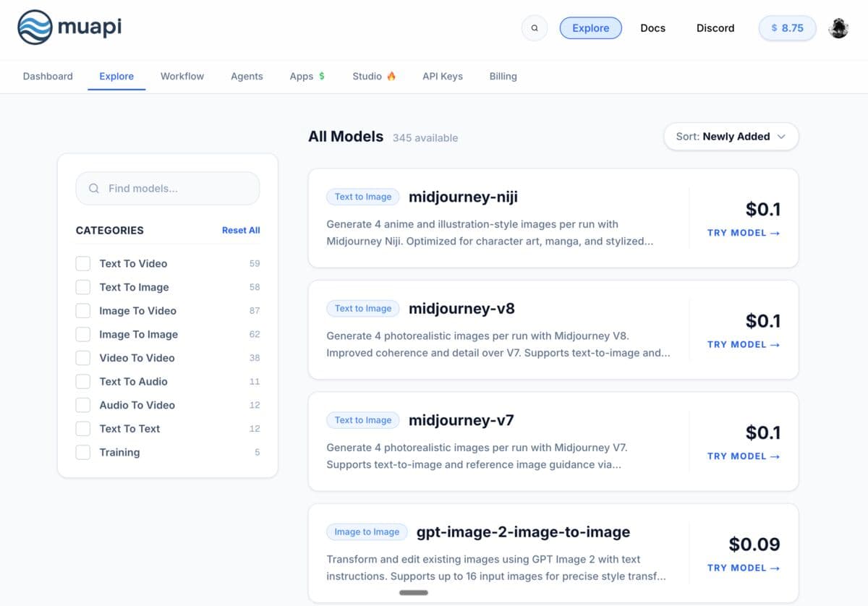
Task: Open search via the magnifier icon
Action: pyautogui.click(x=535, y=28)
